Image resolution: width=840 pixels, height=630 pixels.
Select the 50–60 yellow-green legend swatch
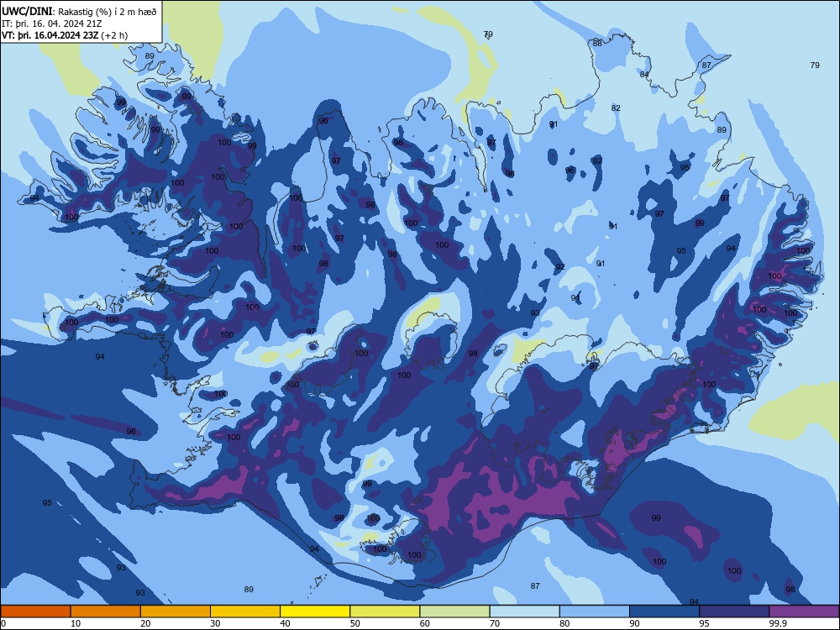click(x=385, y=612)
